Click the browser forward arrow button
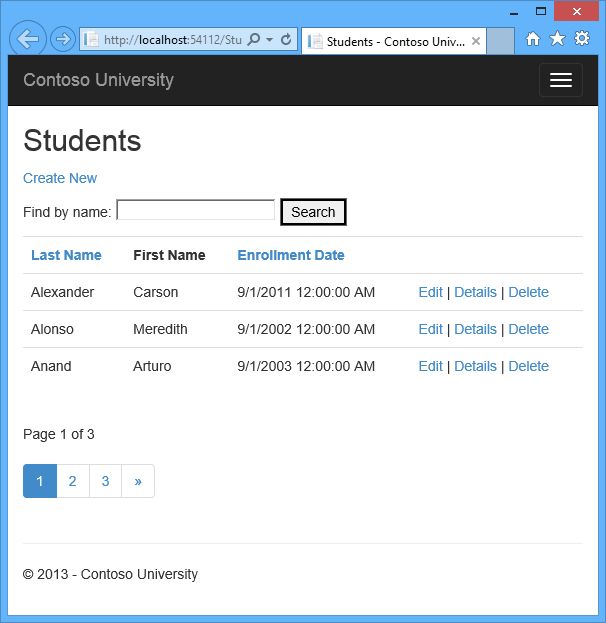 coord(63,39)
